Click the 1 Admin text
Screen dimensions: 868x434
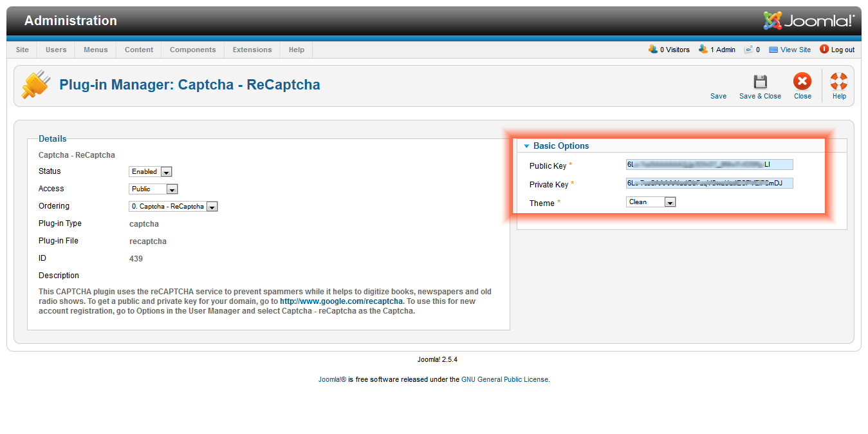pos(723,50)
